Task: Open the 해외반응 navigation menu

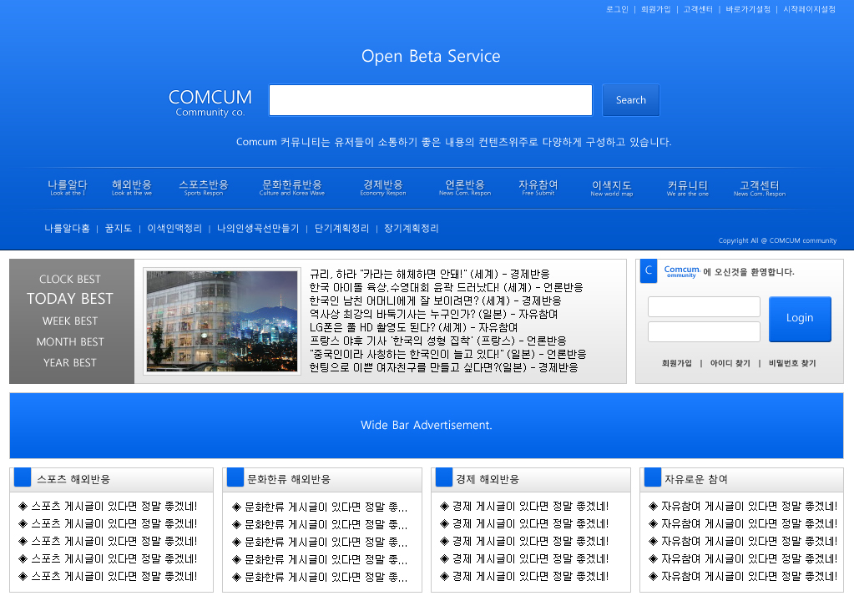Action: coord(132,187)
